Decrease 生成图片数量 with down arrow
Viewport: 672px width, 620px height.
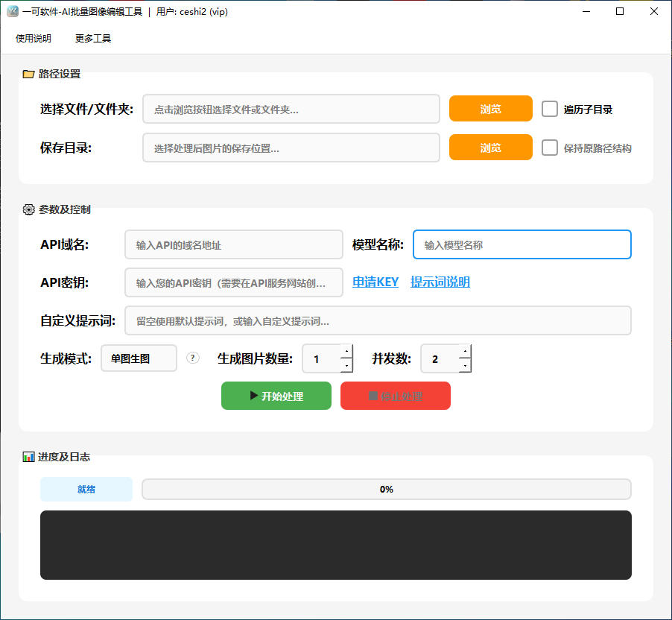[x=346, y=365]
